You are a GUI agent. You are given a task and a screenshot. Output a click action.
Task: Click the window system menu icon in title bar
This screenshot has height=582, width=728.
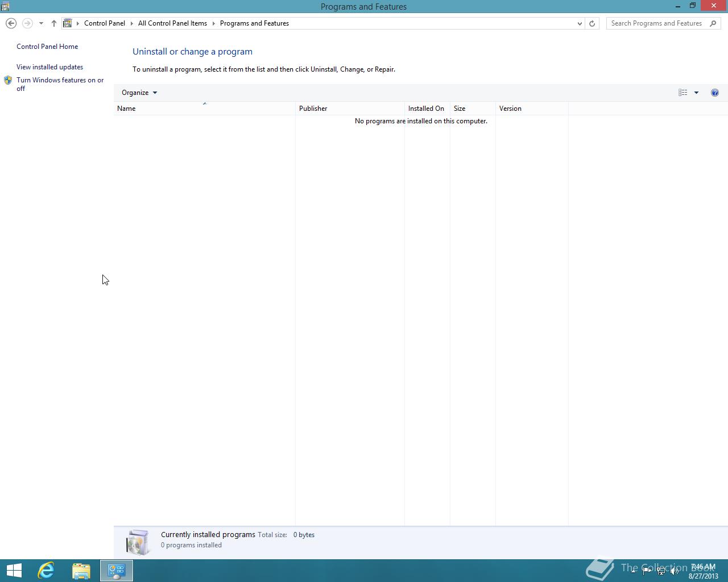(x=5, y=6)
